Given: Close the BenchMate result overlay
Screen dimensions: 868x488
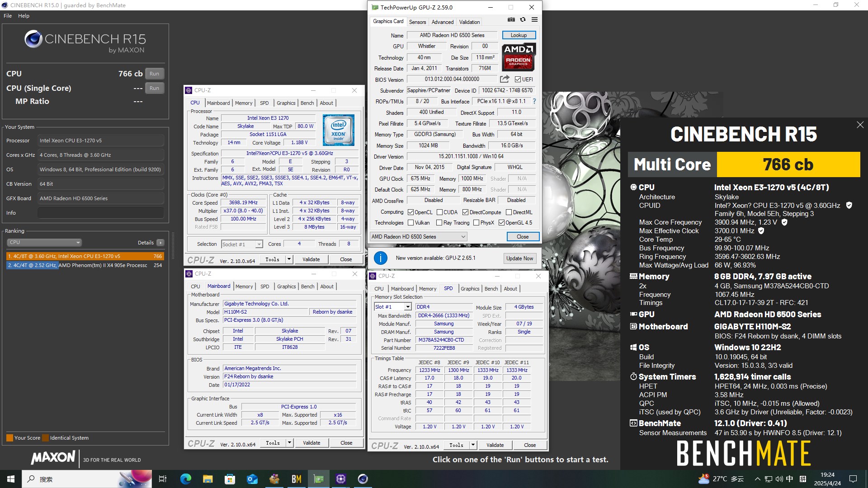Looking at the screenshot, I should point(860,125).
